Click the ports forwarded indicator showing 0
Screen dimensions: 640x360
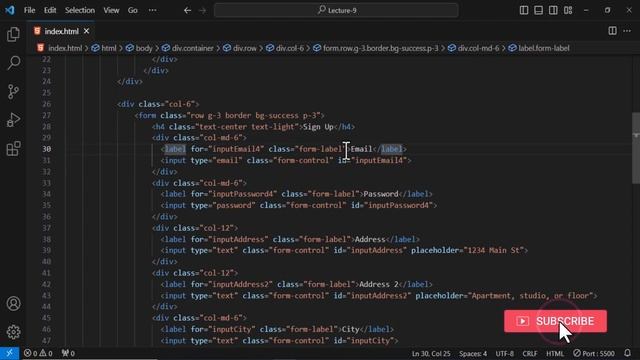coord(68,353)
